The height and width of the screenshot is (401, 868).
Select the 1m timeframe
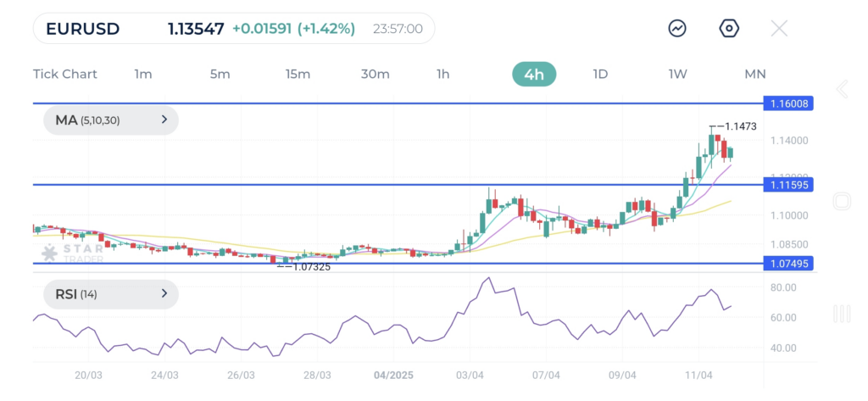(143, 74)
